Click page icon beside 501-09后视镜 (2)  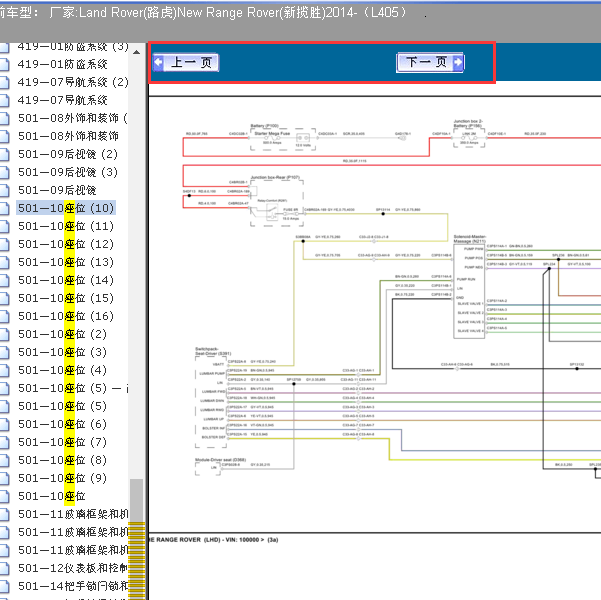[4, 155]
